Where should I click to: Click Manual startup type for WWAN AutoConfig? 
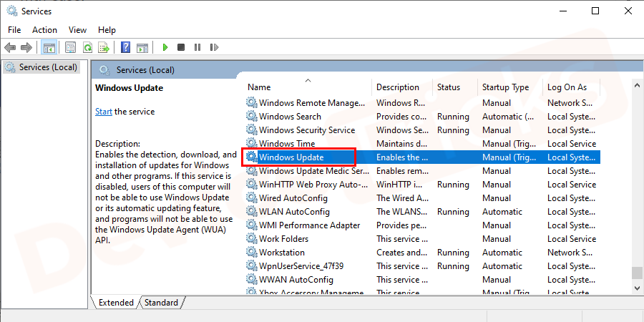(497, 280)
